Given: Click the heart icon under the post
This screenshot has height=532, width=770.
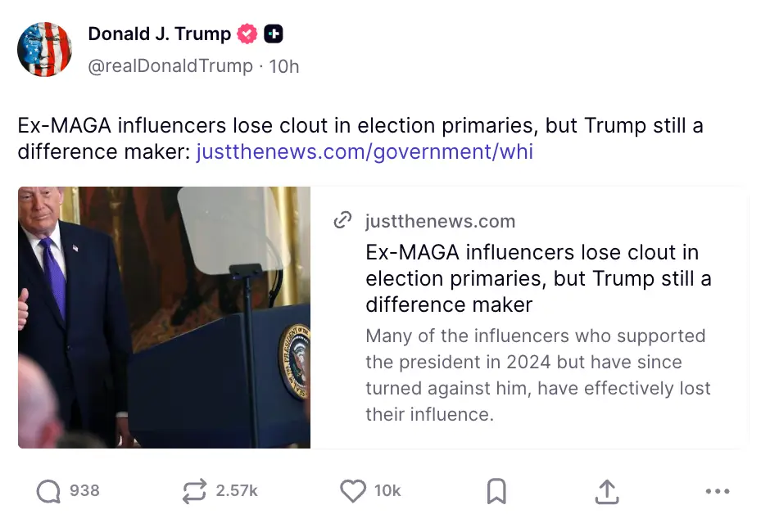Looking at the screenshot, I should (352, 491).
